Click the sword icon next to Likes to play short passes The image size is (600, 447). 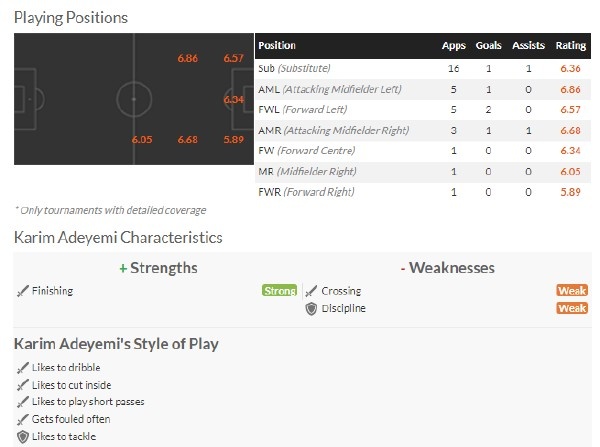(x=23, y=402)
